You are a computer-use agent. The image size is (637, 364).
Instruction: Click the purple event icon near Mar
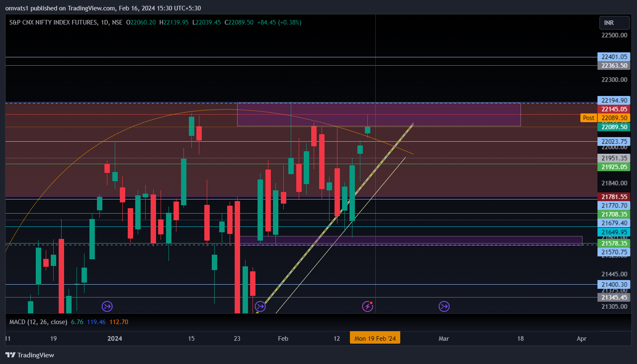(444, 307)
